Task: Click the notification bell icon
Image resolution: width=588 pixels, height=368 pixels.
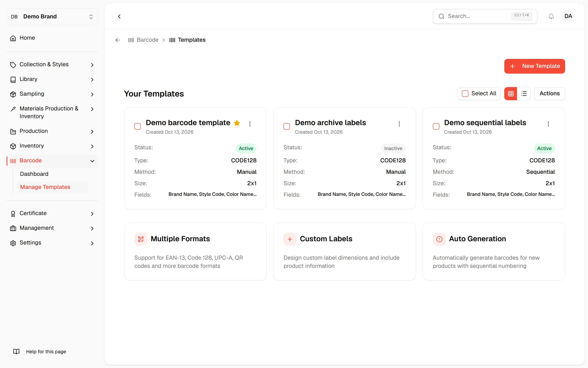Action: [x=551, y=16]
